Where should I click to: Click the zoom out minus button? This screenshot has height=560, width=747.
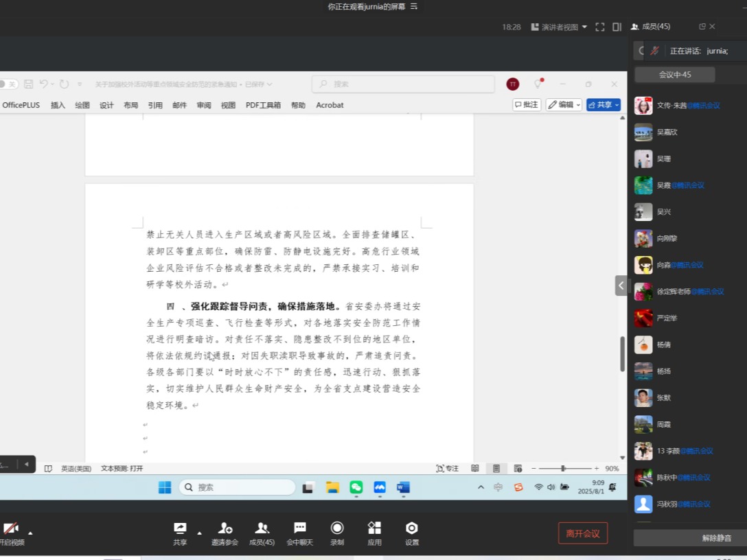[533, 469]
